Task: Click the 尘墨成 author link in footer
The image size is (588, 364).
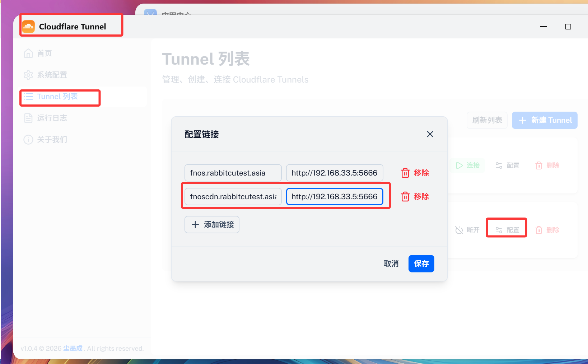Action: click(73, 349)
